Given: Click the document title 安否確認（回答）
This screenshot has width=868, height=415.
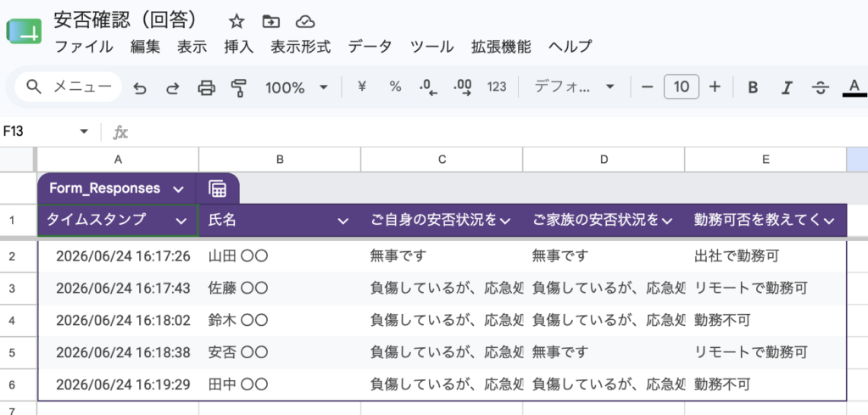Looking at the screenshot, I should click(125, 20).
